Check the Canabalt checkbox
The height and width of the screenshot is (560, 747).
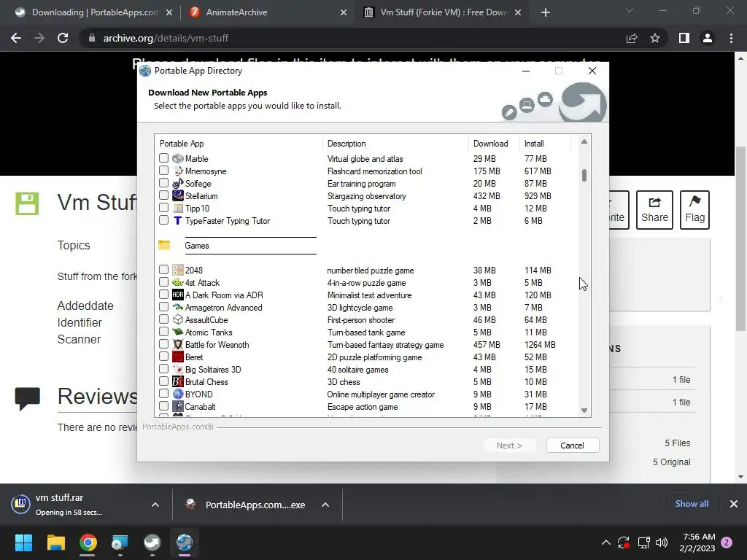coord(164,405)
